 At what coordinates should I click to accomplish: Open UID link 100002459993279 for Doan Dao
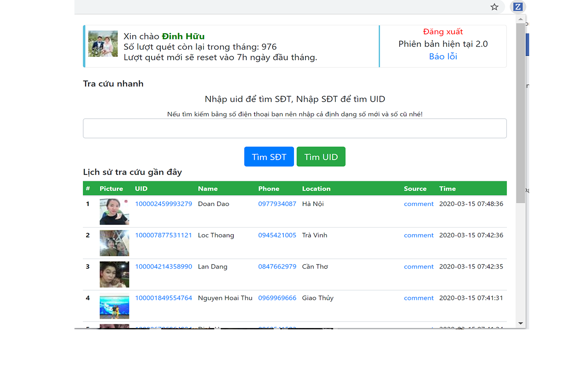point(164,204)
